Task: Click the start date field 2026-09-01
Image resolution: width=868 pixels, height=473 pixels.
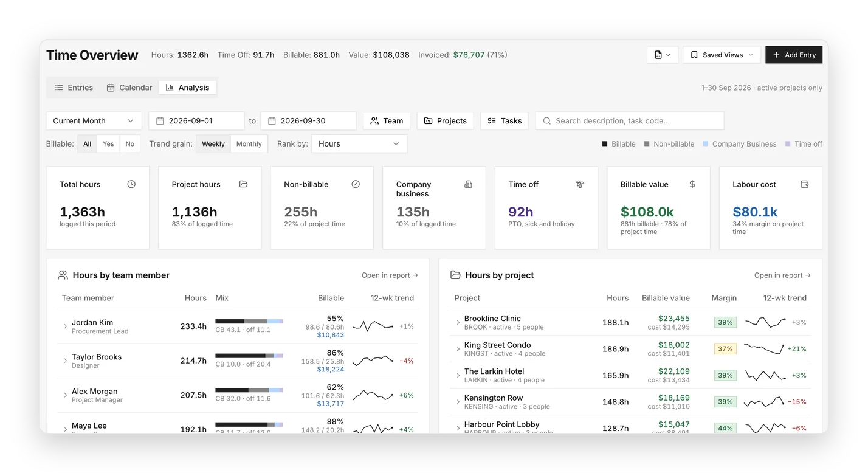Action: click(x=196, y=121)
